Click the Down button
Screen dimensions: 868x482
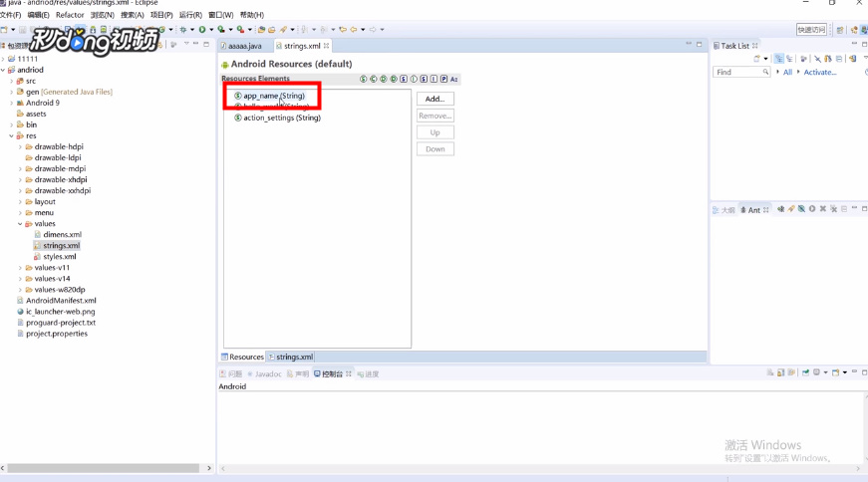(x=435, y=148)
